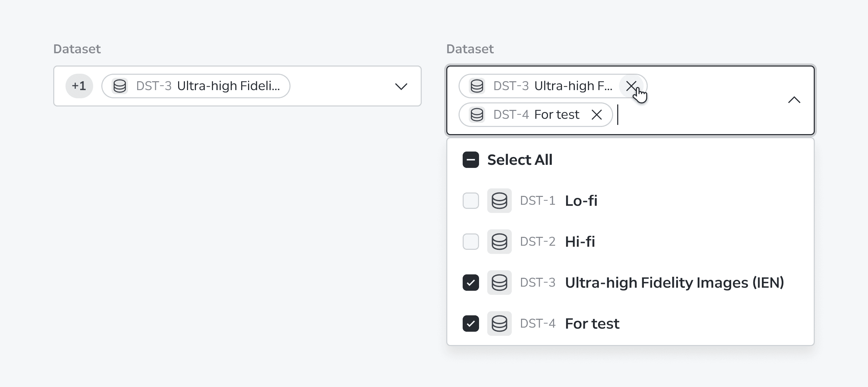
Task: Click the database icon next to DST-1 Lo-fi
Action: [499, 201]
